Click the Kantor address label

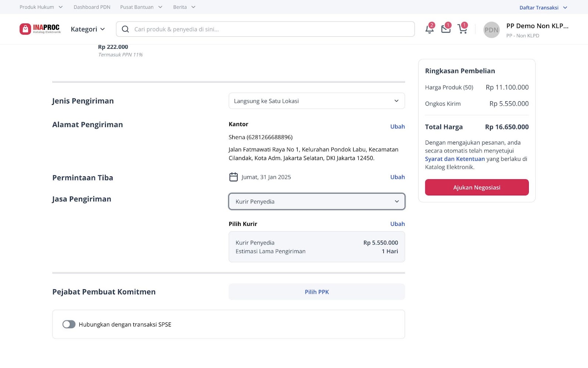tap(239, 124)
